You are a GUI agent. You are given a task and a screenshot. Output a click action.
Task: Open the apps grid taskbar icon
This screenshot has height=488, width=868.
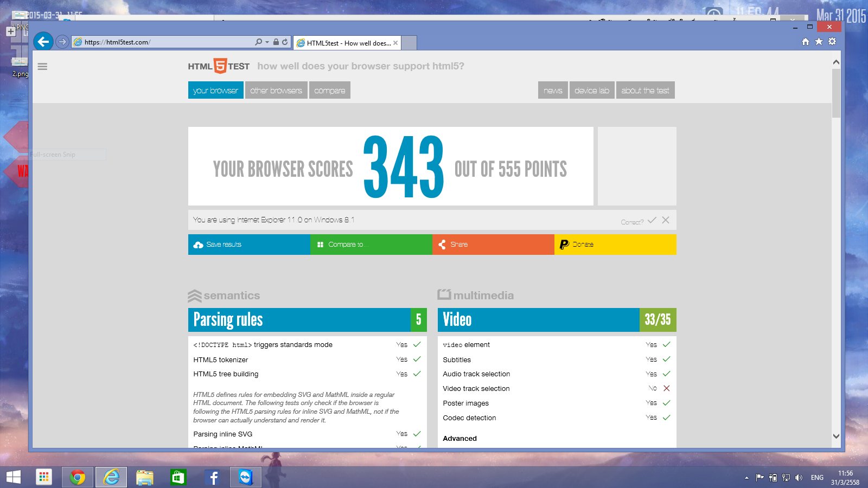tap(44, 477)
